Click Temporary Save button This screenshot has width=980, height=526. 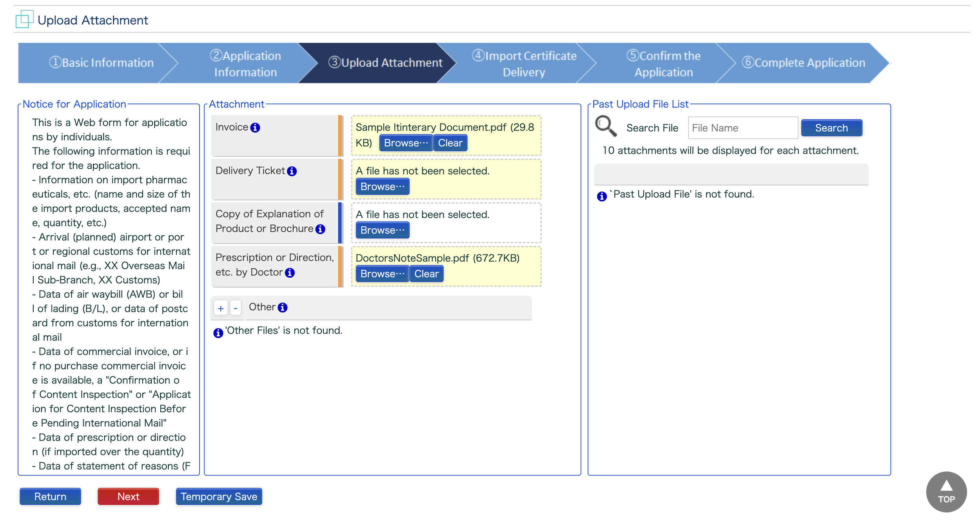click(219, 497)
